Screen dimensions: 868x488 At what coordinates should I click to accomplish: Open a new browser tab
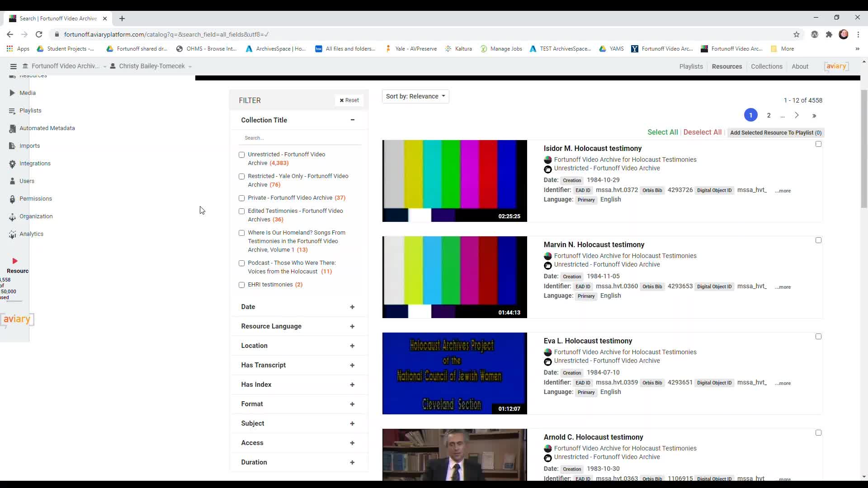122,19
